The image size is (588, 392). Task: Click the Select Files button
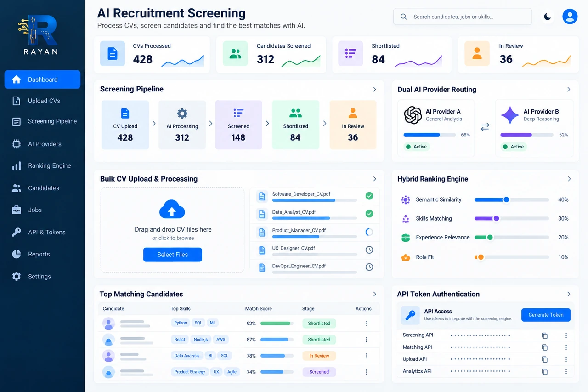point(173,255)
